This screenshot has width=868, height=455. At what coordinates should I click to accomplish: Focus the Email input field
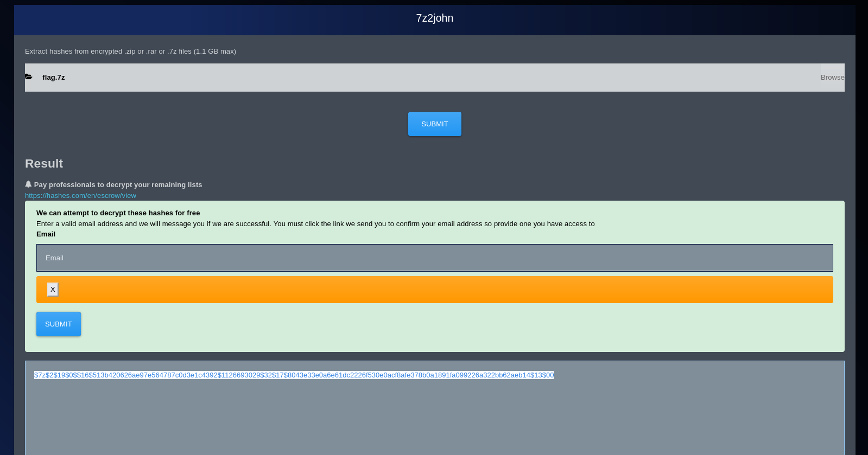coord(435,258)
